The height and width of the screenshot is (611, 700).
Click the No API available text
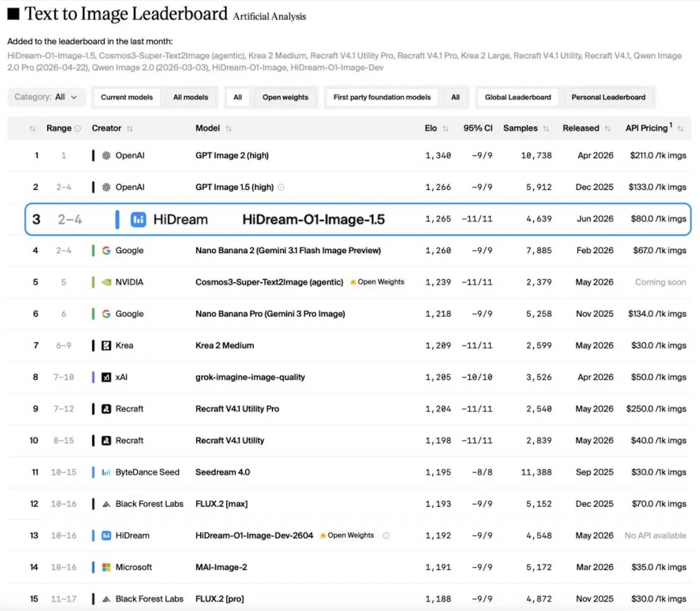[655, 535]
